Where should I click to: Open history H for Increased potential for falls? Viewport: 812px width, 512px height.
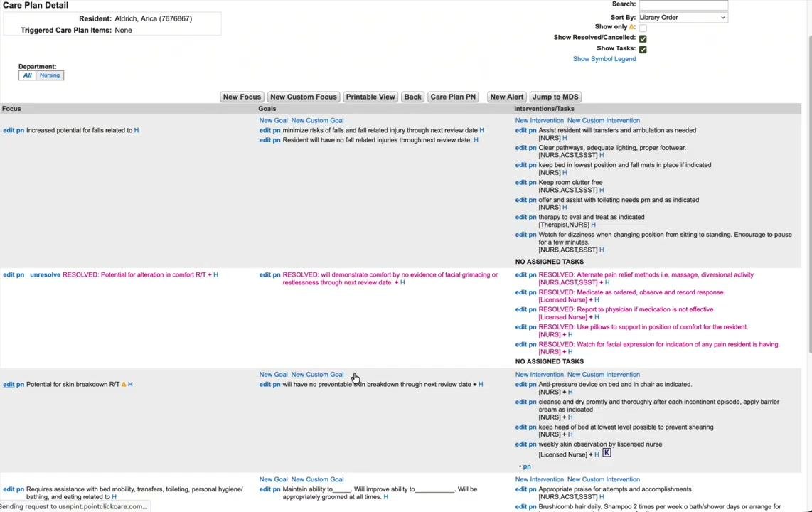[137, 130]
